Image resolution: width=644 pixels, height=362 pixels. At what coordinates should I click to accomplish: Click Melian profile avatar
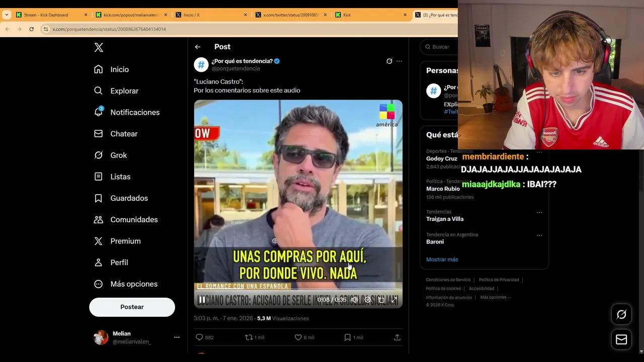point(101,337)
